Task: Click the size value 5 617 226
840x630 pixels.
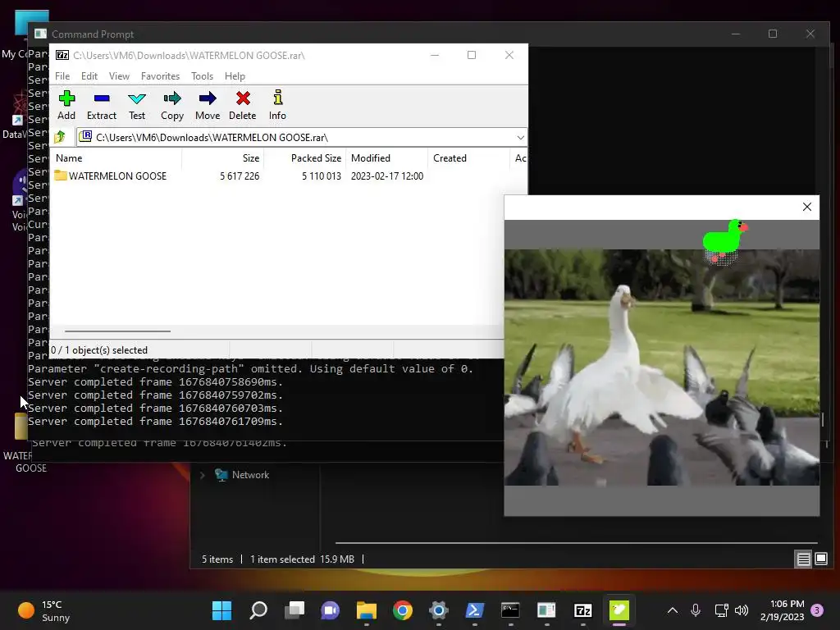Action: click(240, 176)
